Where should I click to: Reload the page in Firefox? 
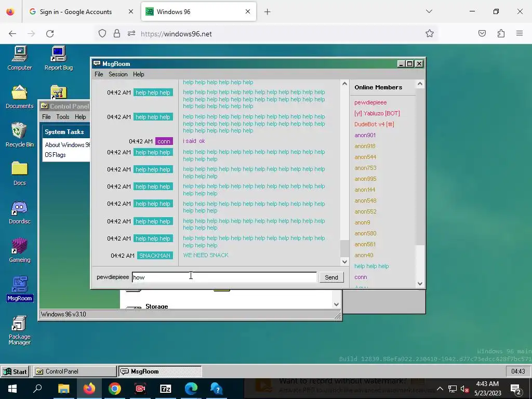(50, 34)
